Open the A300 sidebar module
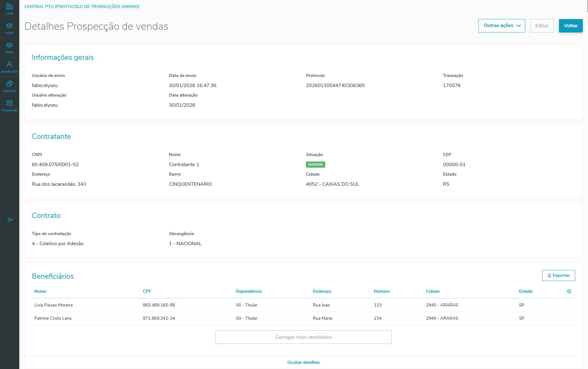This screenshot has height=369, width=588. point(9,29)
